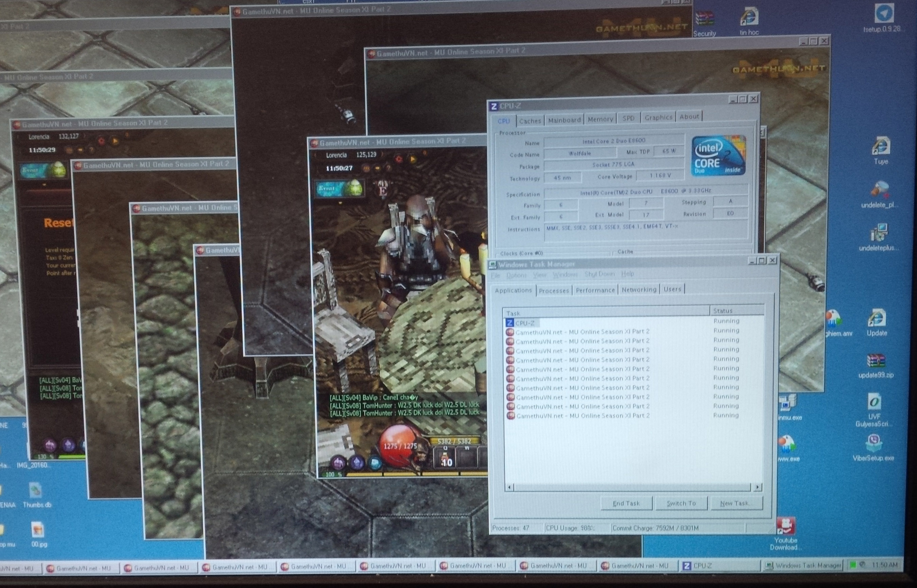
Task: Switch to Memory tab in CPU-Z
Action: click(600, 119)
